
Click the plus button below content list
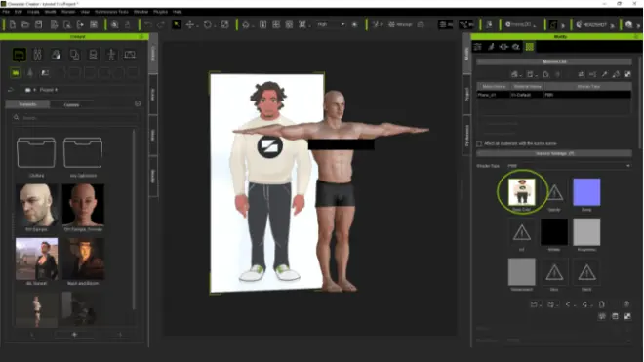click(x=74, y=335)
